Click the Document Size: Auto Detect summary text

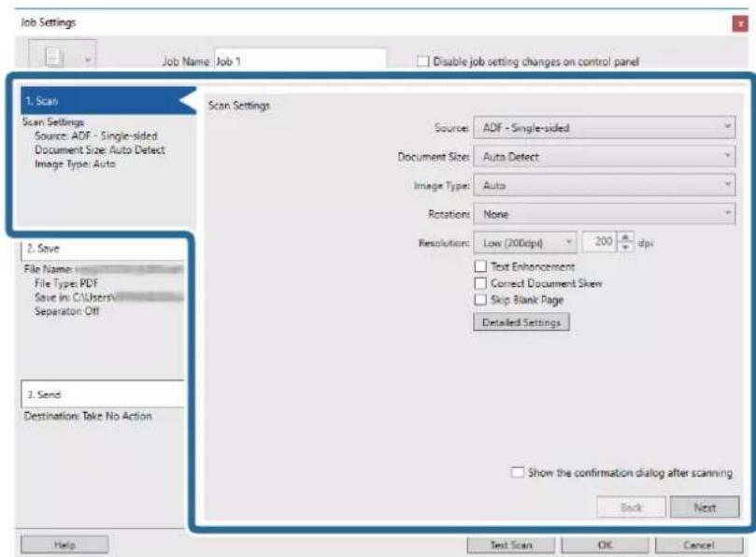click(x=100, y=150)
